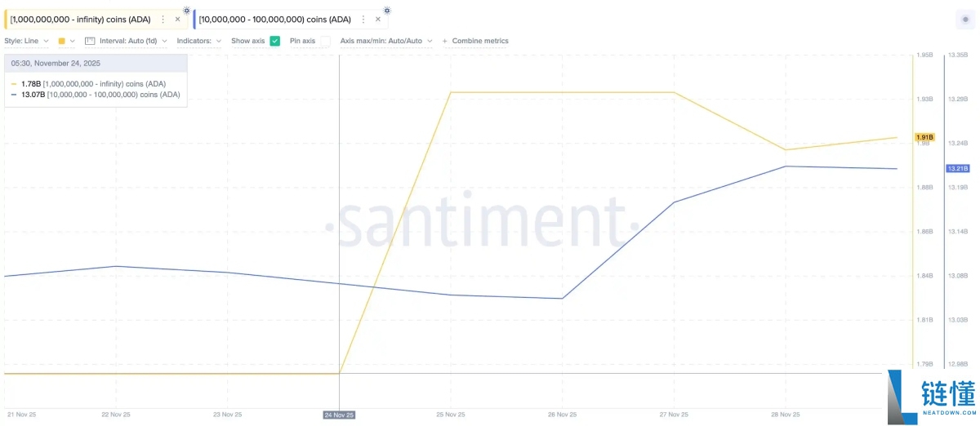Open three-dot menu for 1,000,000,000 - infinity metric

point(163,20)
